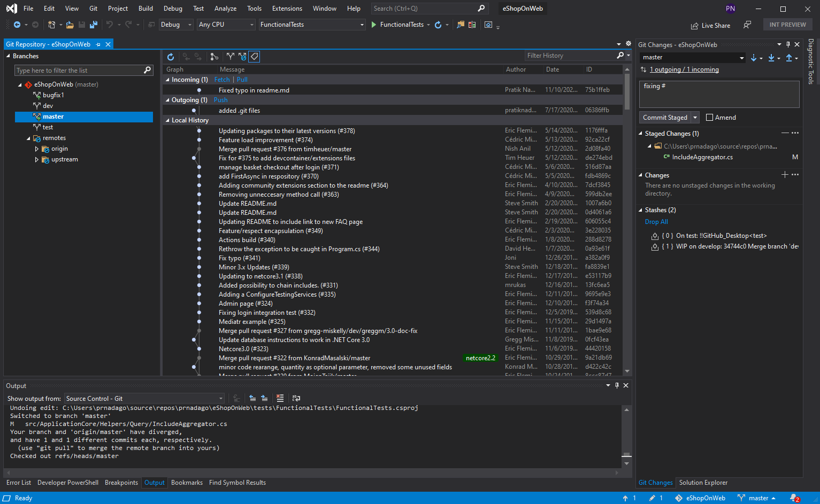Select IncludeAggregator.cs staged file
This screenshot has width=820, height=504.
tap(702, 157)
